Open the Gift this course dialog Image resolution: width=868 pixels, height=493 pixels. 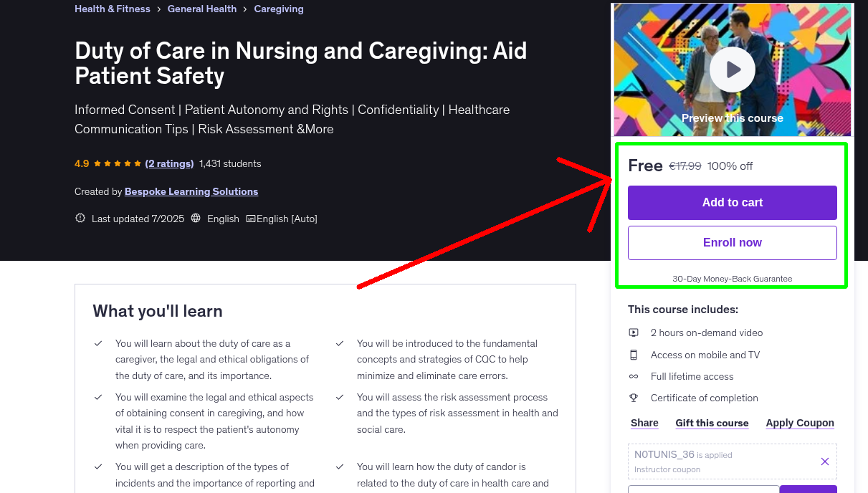(x=712, y=423)
